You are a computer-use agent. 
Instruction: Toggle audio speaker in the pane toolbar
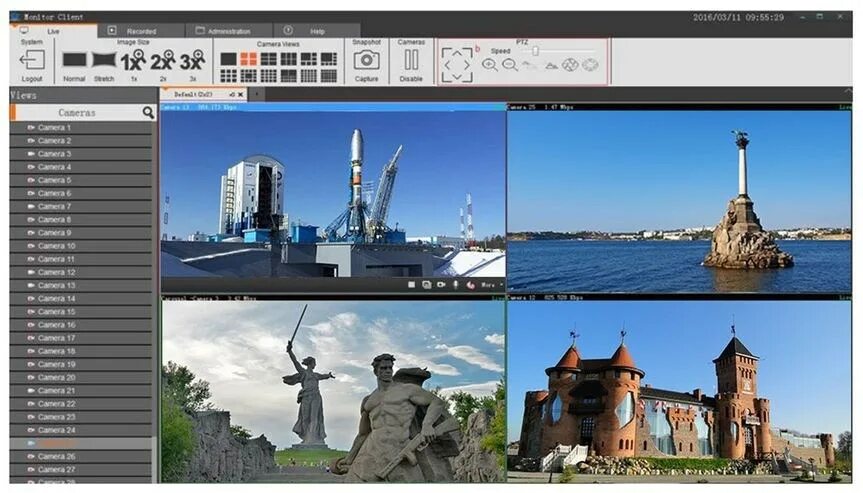coord(471,285)
